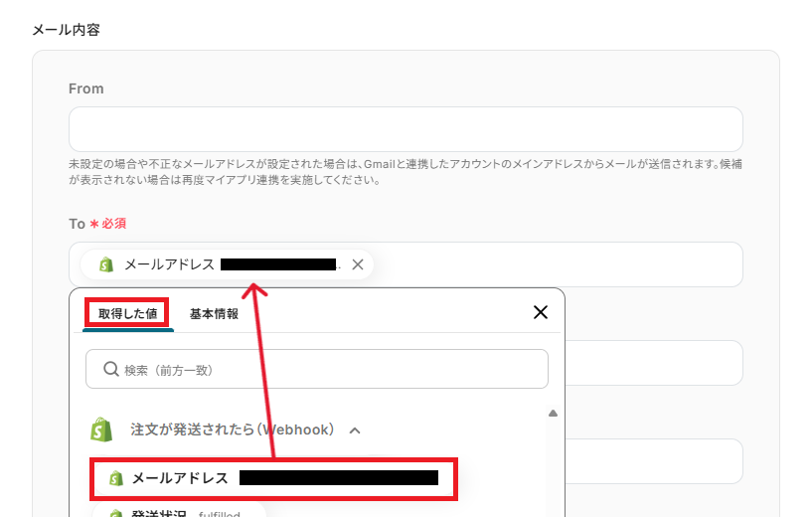Viewport: 812px width, 517px height.
Task: Click the 検索（前方一致） search box
Action: pos(316,369)
